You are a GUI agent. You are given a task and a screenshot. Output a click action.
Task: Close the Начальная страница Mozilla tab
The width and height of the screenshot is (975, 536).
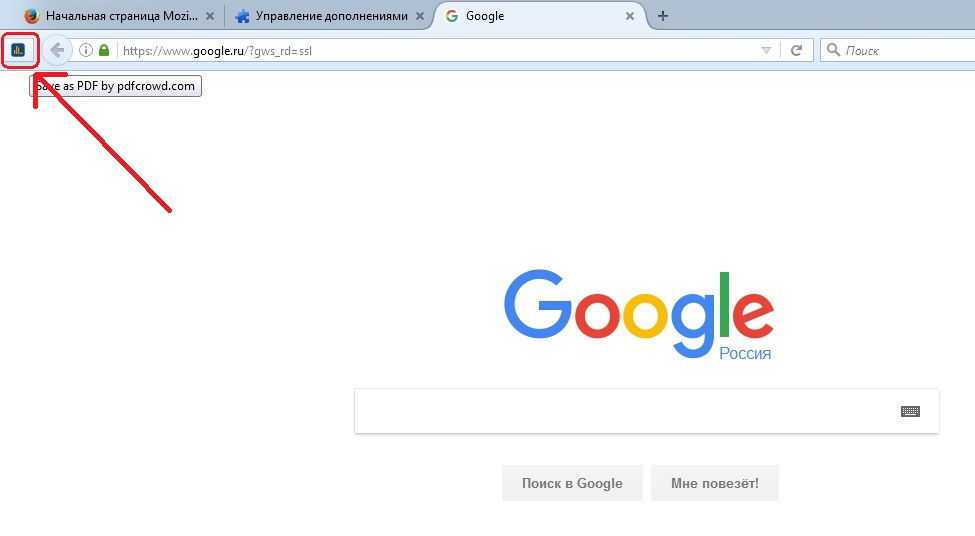(210, 16)
